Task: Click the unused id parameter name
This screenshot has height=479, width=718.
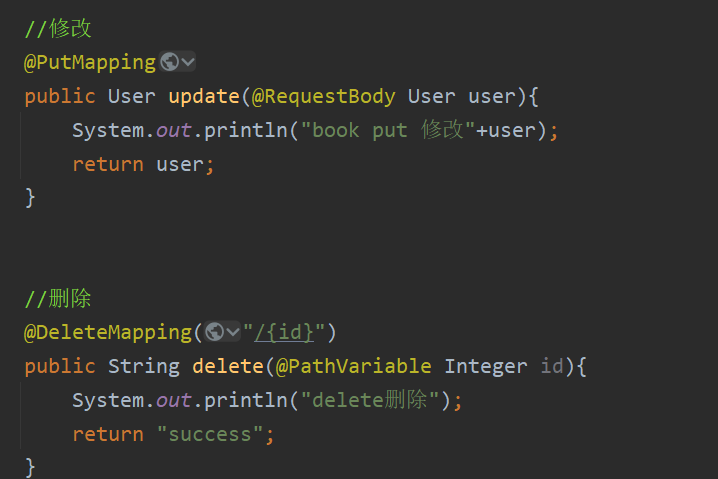Action: pos(552,366)
